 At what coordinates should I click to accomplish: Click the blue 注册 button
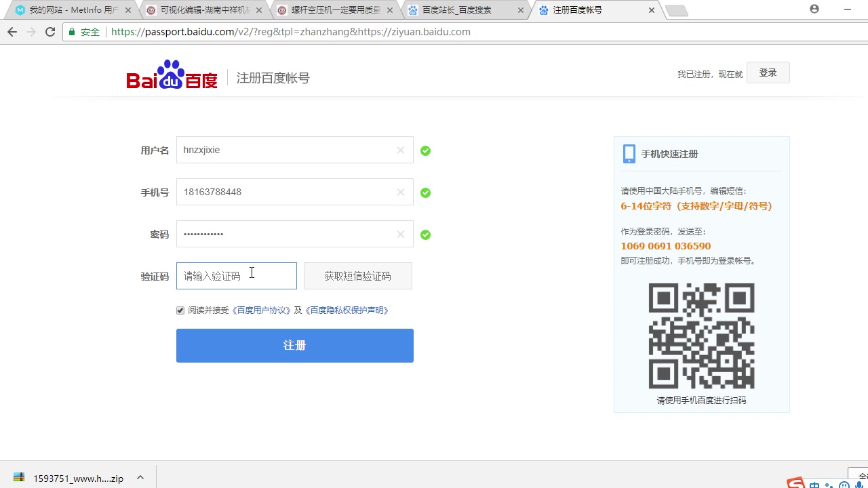294,346
